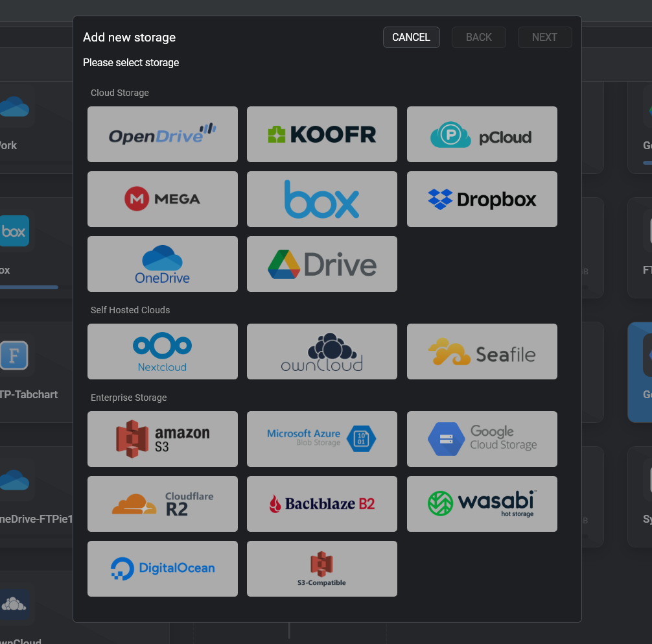This screenshot has height=644, width=652.
Task: Open the ownCloud connection icon in background
Action: 14,604
